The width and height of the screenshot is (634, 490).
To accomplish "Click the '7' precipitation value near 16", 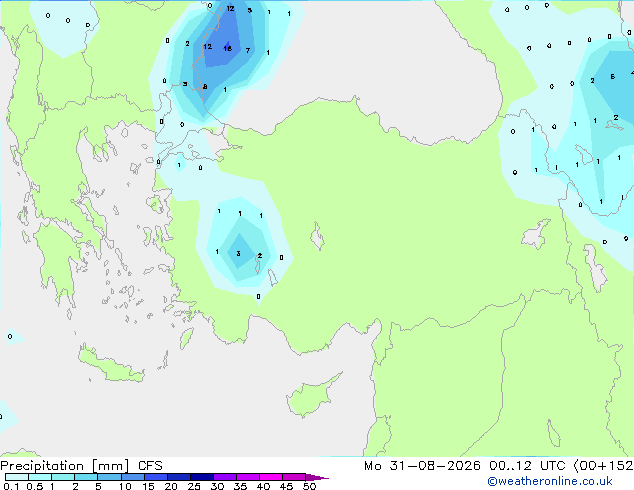I will [x=248, y=51].
